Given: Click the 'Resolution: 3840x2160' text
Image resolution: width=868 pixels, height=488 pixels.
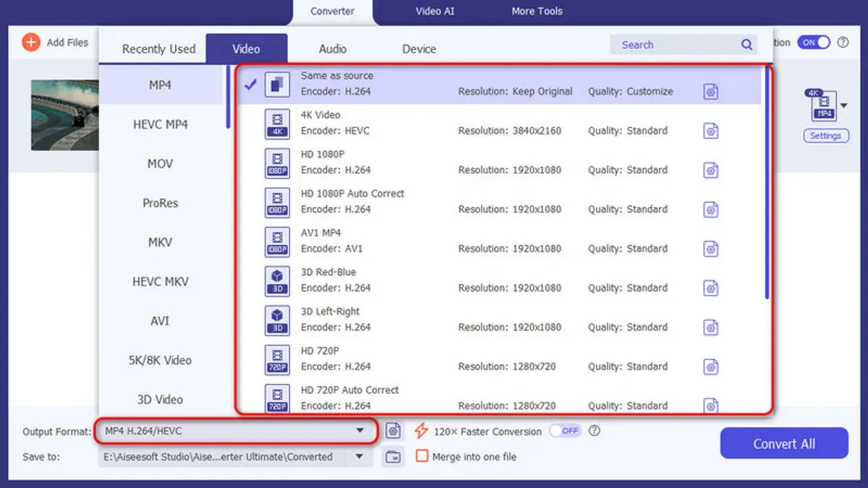Looking at the screenshot, I should (x=509, y=131).
